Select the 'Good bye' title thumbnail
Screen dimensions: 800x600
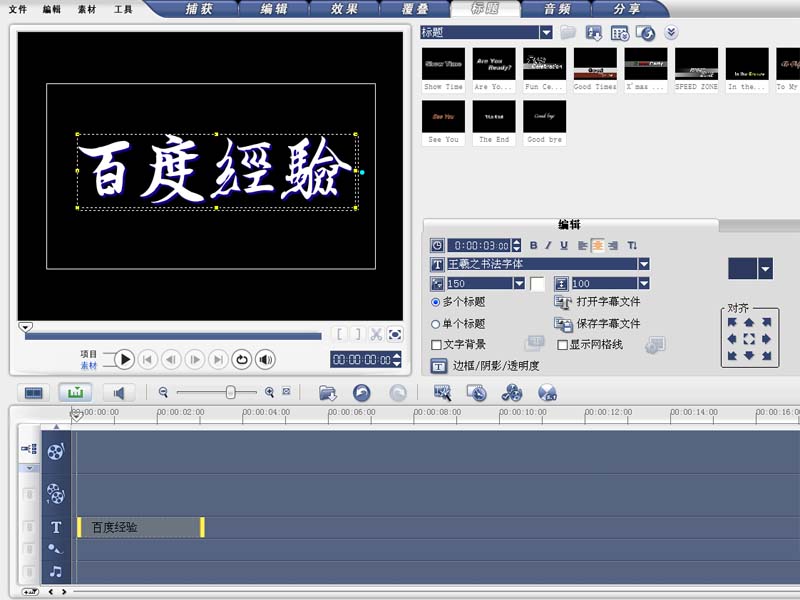coord(544,122)
